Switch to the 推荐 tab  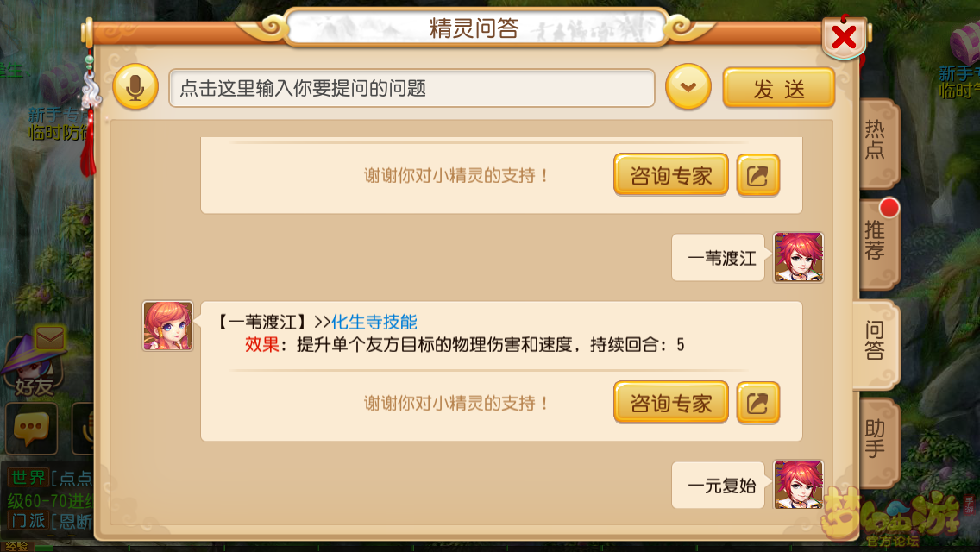pos(876,242)
